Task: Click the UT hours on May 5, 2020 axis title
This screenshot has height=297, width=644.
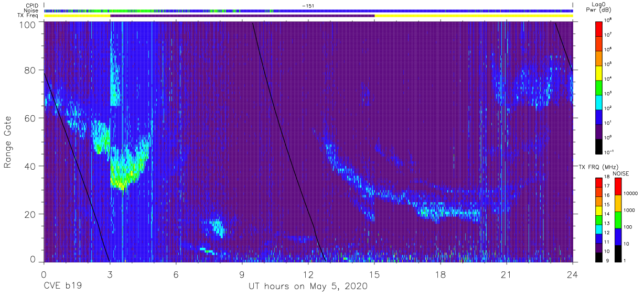Action: [x=308, y=287]
